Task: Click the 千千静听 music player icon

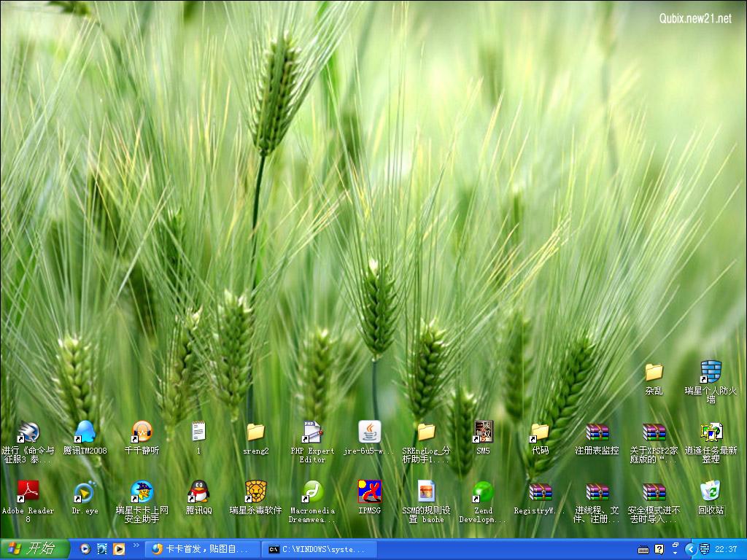Action: (142, 432)
